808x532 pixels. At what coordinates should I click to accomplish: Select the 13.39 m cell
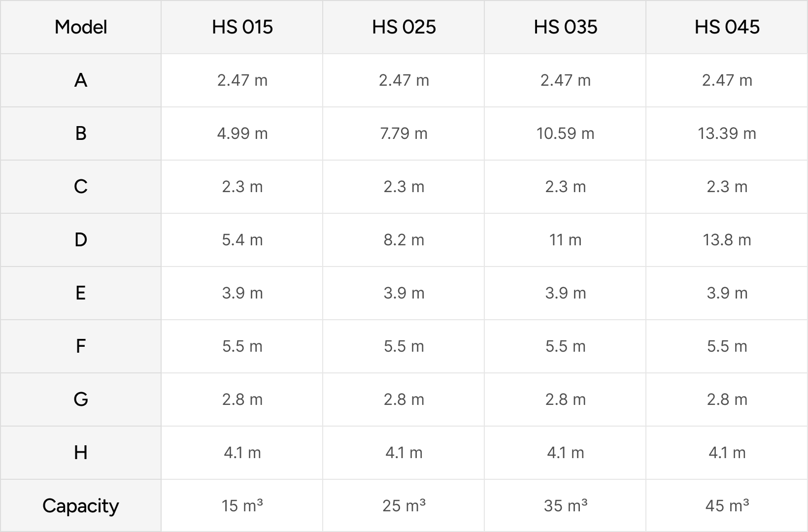click(x=727, y=133)
